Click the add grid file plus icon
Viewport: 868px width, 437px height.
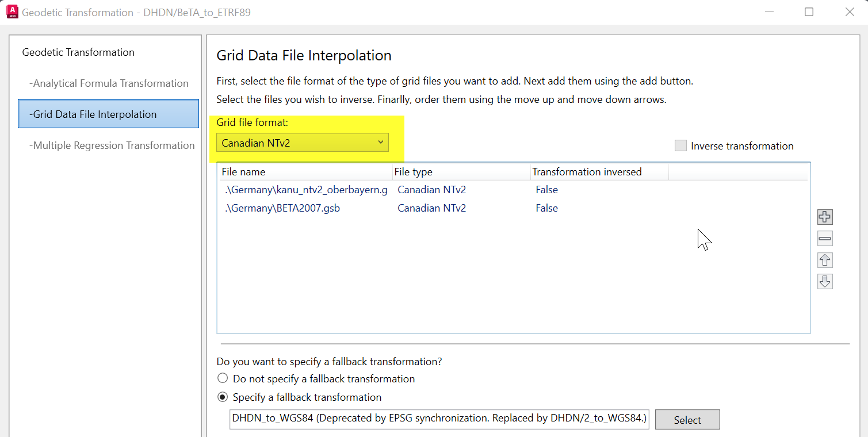tap(825, 217)
